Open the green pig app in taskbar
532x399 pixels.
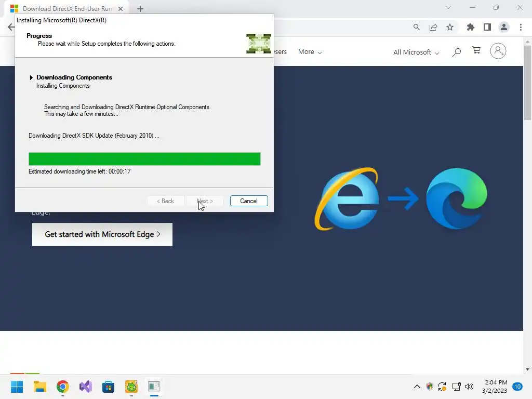coord(131,387)
